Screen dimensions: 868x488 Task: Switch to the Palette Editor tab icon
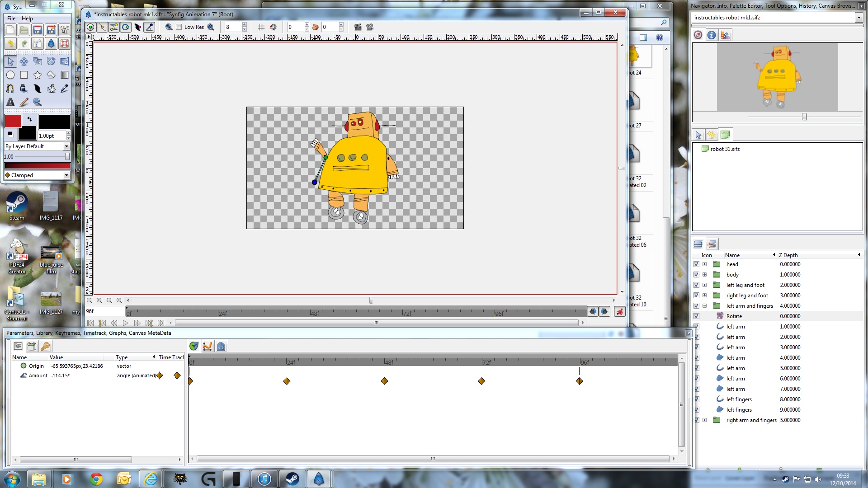click(x=725, y=35)
